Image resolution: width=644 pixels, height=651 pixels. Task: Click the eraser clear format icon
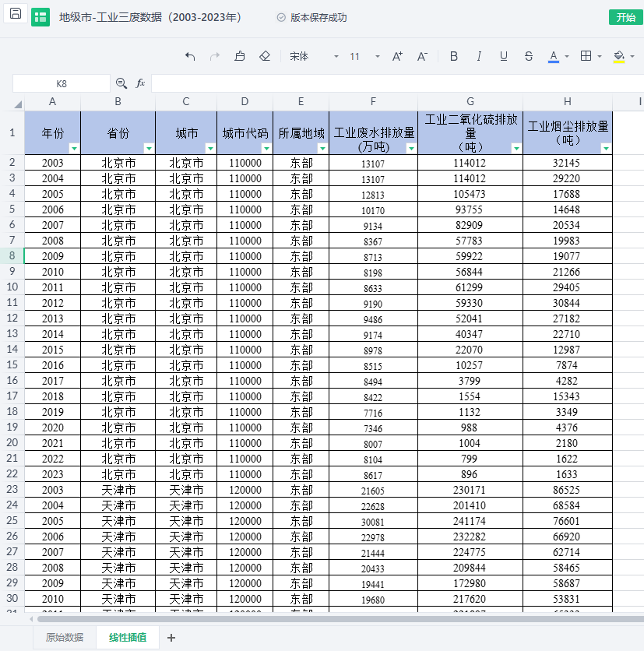coord(265,56)
